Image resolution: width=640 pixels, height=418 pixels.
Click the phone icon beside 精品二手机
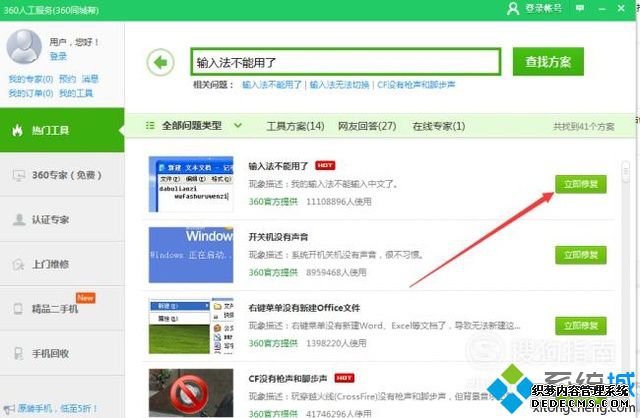pyautogui.click(x=18, y=309)
